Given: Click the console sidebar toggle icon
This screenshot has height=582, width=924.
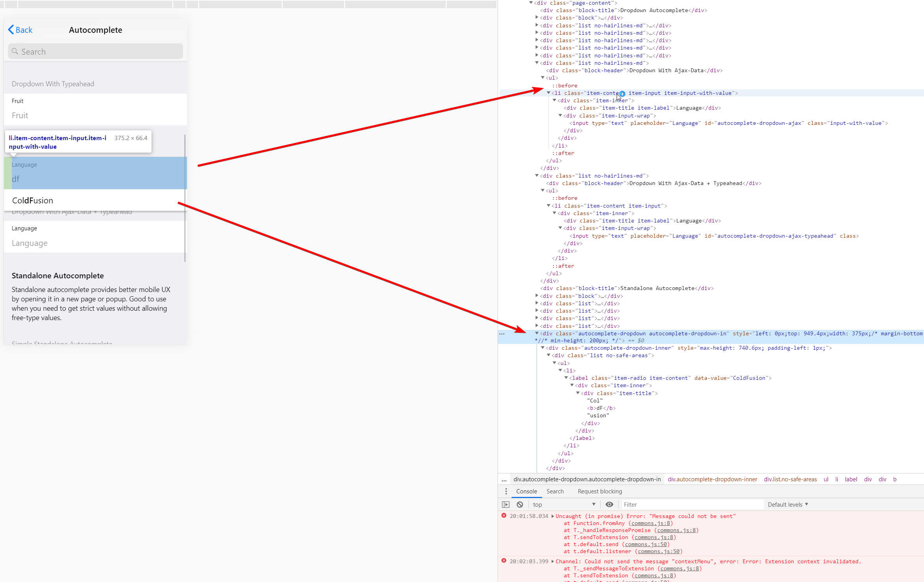Looking at the screenshot, I should click(506, 504).
